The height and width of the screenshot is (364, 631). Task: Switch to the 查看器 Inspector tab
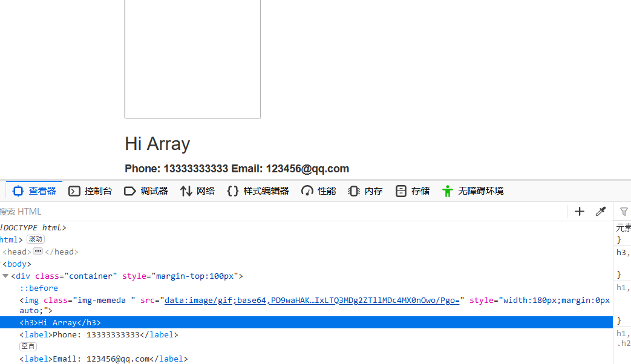[33, 190]
